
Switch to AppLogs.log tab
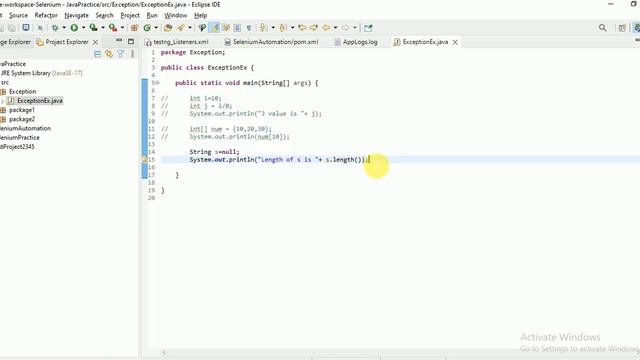click(x=356, y=42)
